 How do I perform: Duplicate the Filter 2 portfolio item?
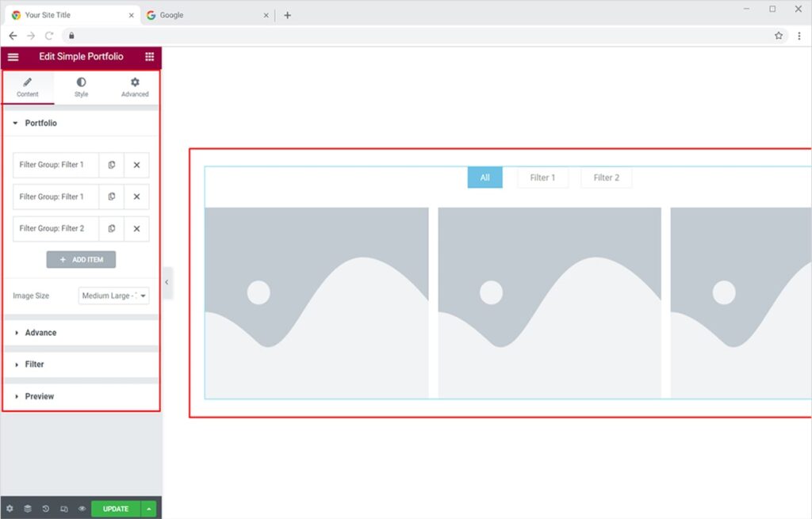click(112, 228)
